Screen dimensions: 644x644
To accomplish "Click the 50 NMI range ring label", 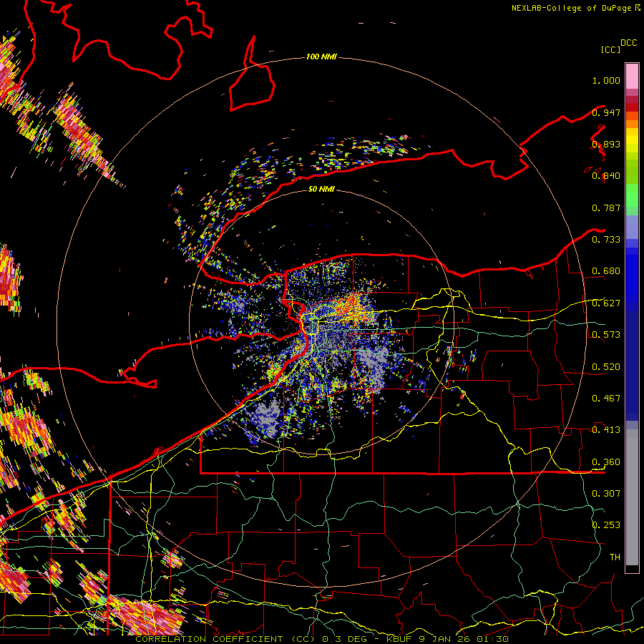I will (321, 189).
